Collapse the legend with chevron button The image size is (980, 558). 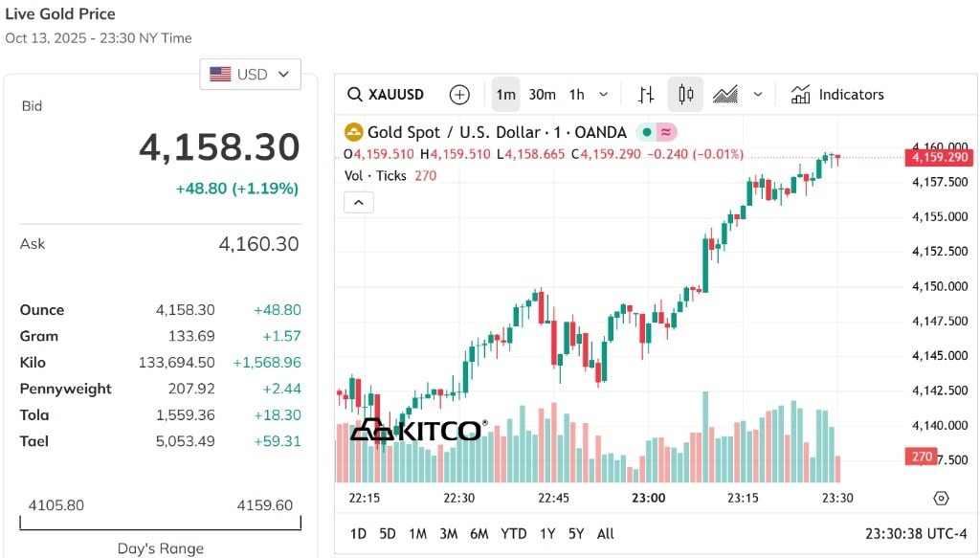(359, 203)
